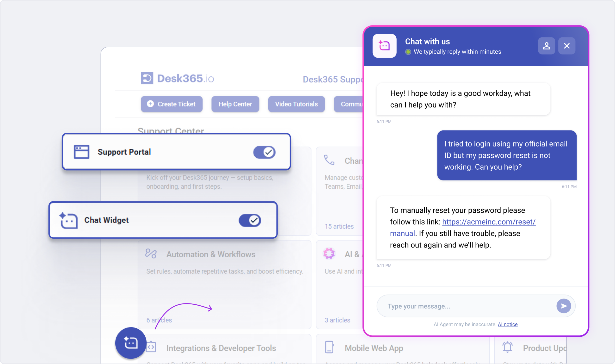Image resolution: width=615 pixels, height=364 pixels.
Task: Toggle the Support Portal switch
Action: coord(264,152)
